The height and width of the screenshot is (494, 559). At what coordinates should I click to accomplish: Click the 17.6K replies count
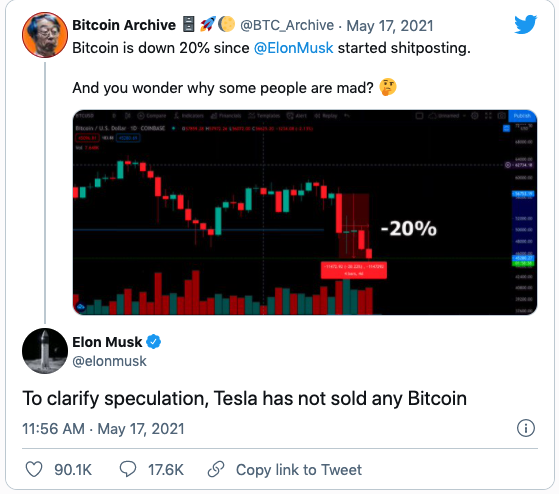(166, 470)
